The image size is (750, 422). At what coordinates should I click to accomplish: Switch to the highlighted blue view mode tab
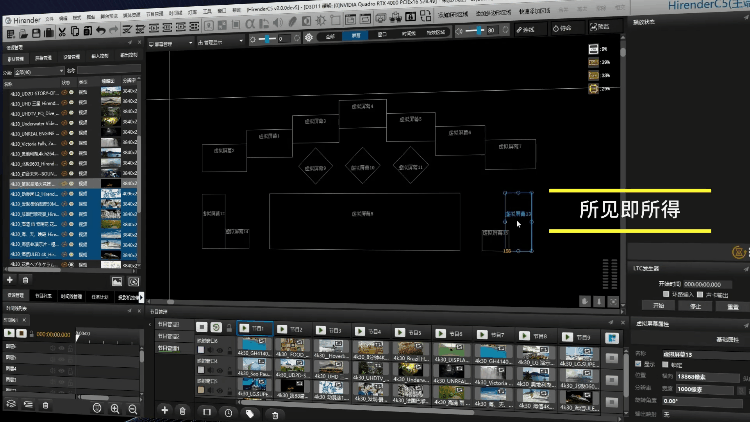coord(355,35)
